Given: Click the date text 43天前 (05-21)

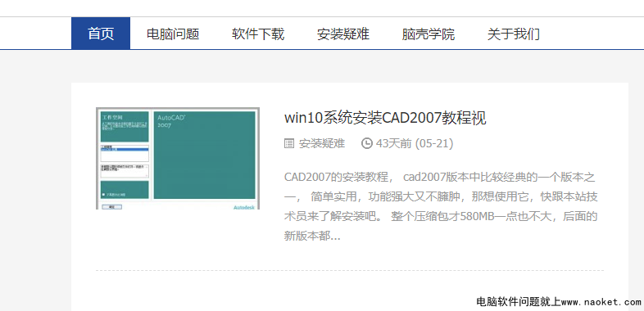Looking at the screenshot, I should coord(415,143).
